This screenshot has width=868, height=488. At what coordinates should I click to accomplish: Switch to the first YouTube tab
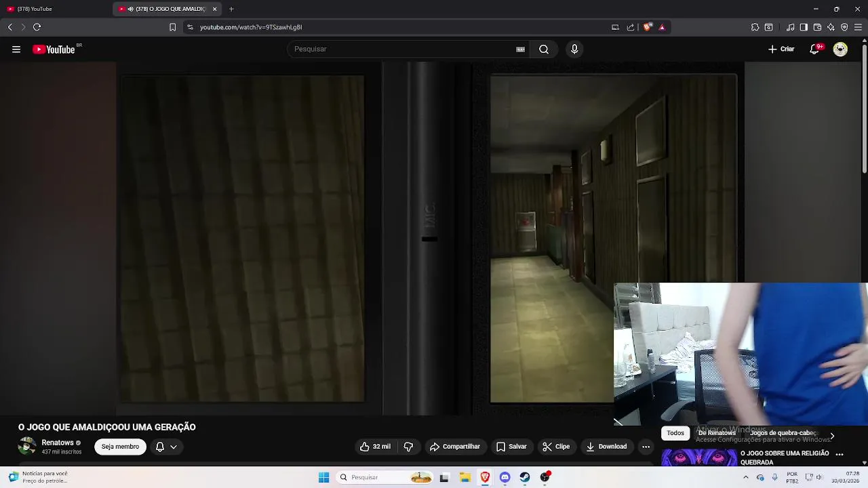pos(54,9)
